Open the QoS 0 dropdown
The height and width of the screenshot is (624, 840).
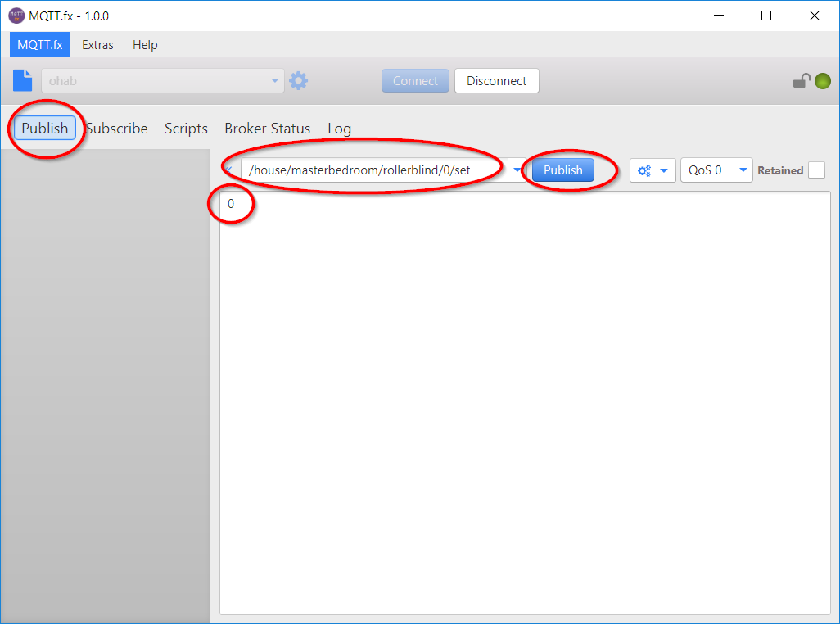(716, 170)
